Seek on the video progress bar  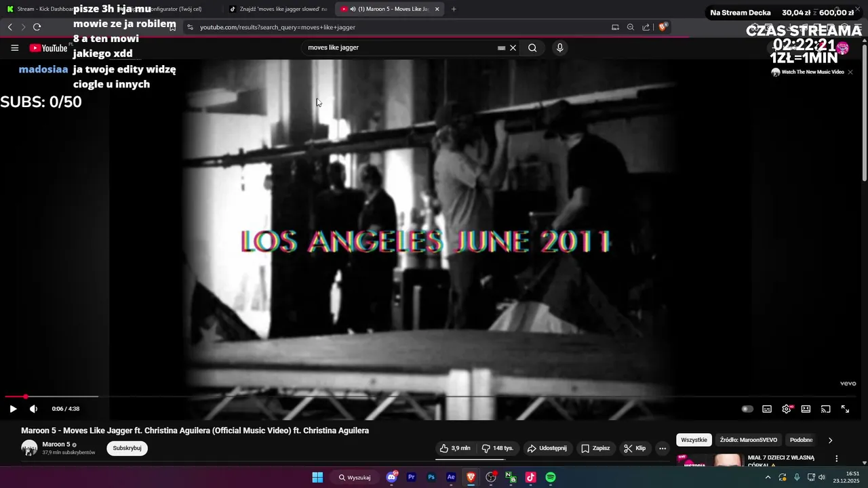[x=431, y=396]
